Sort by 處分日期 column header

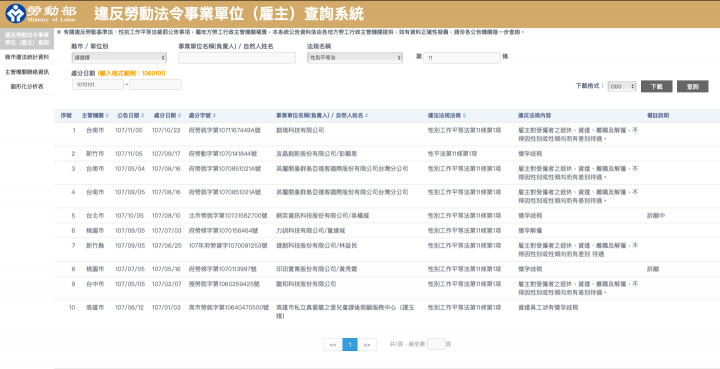tap(167, 116)
